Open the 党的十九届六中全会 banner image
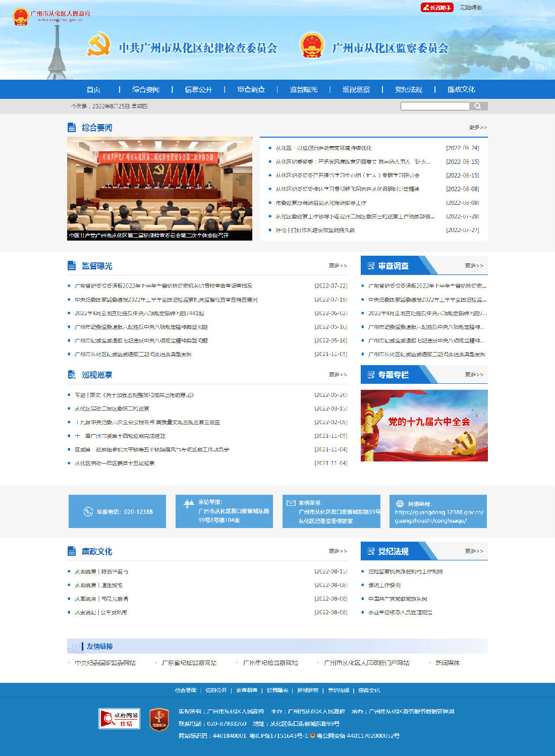This screenshot has height=756, width=555. point(424,425)
